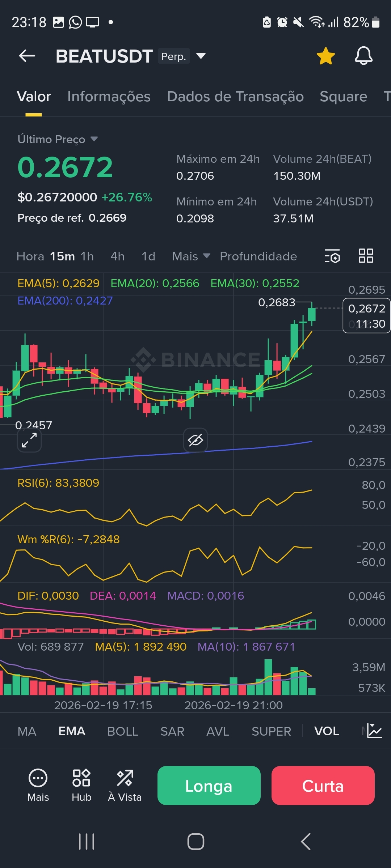
Task: Open the Mais timeframe dropdown
Action: tap(191, 256)
